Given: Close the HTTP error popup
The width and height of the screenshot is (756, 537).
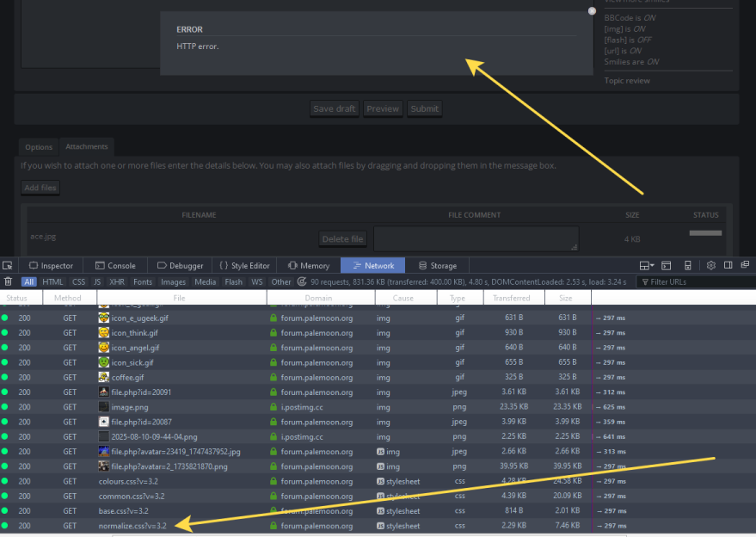Looking at the screenshot, I should point(592,11).
